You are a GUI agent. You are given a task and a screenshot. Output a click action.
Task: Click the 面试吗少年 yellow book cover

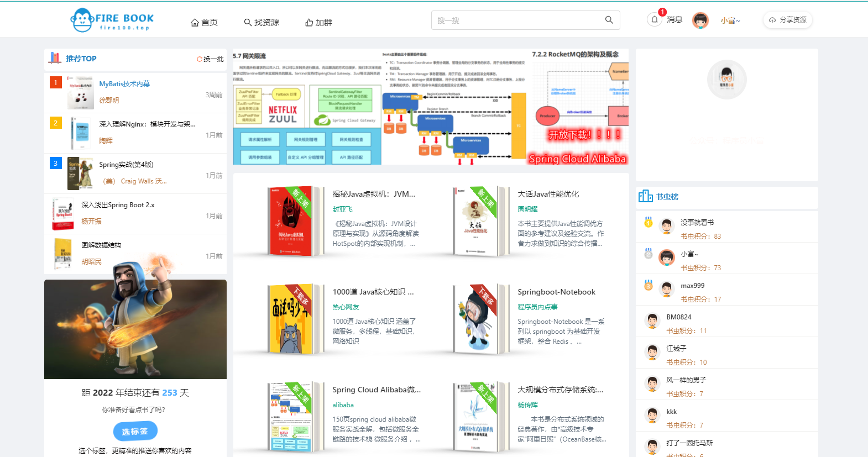296,319
